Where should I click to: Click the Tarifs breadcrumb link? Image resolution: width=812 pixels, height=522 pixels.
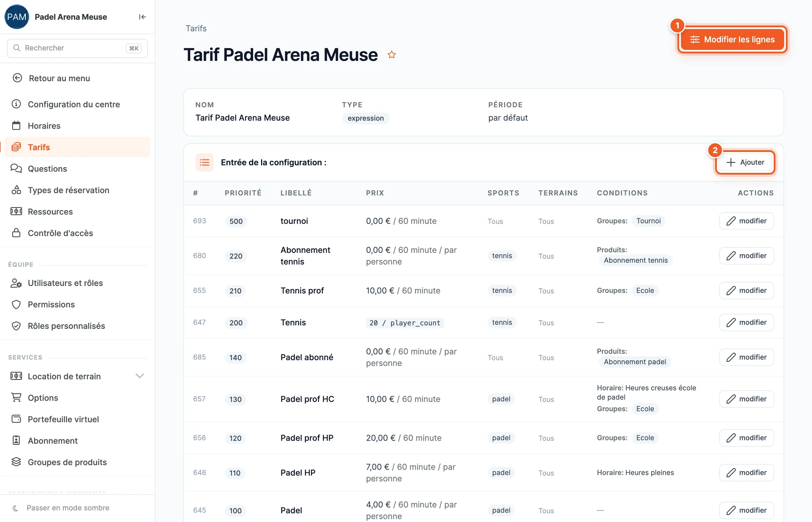[196, 28]
